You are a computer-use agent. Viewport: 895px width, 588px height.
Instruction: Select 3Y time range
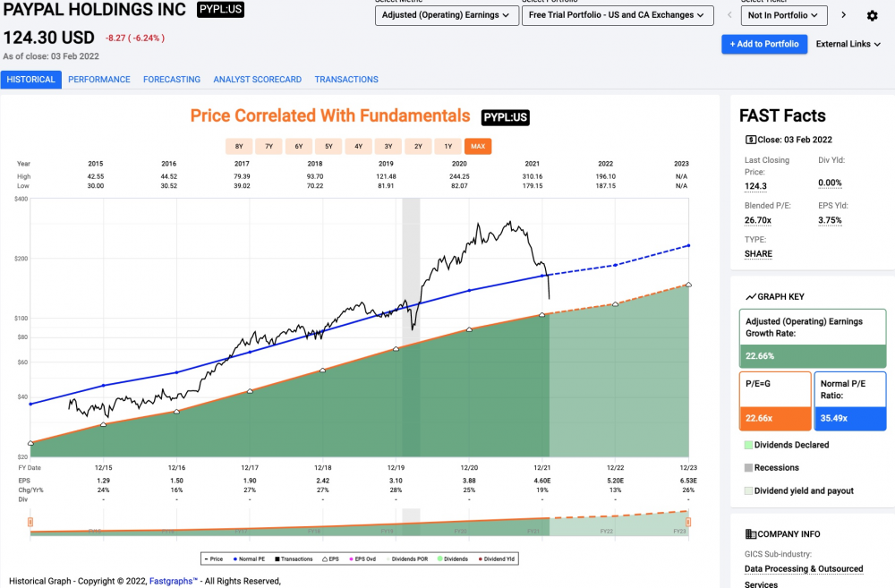tap(388, 146)
